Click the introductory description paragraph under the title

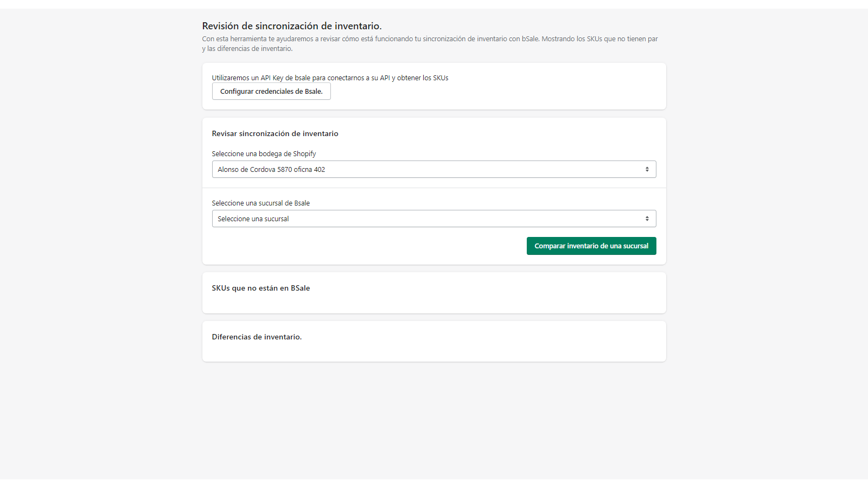tap(430, 43)
